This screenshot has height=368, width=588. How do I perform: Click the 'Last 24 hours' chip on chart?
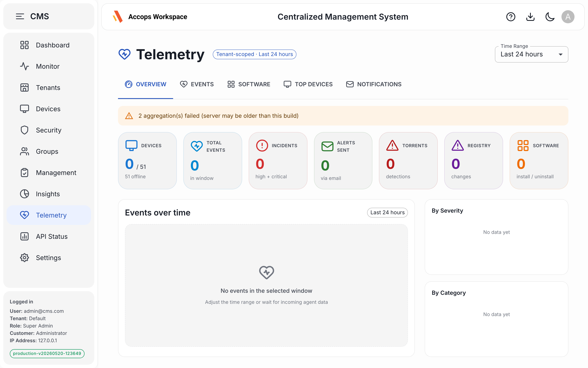pyautogui.click(x=387, y=212)
